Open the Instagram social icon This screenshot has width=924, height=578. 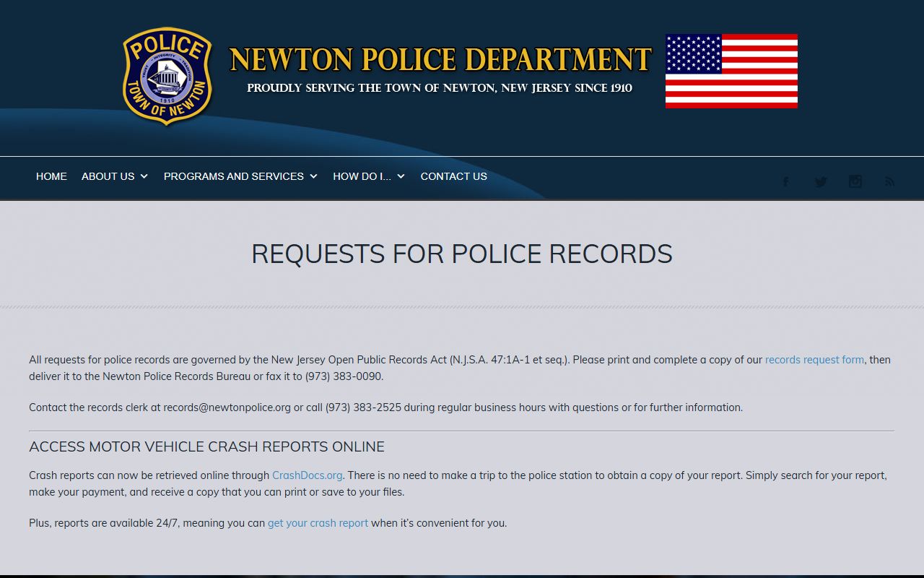(x=855, y=182)
